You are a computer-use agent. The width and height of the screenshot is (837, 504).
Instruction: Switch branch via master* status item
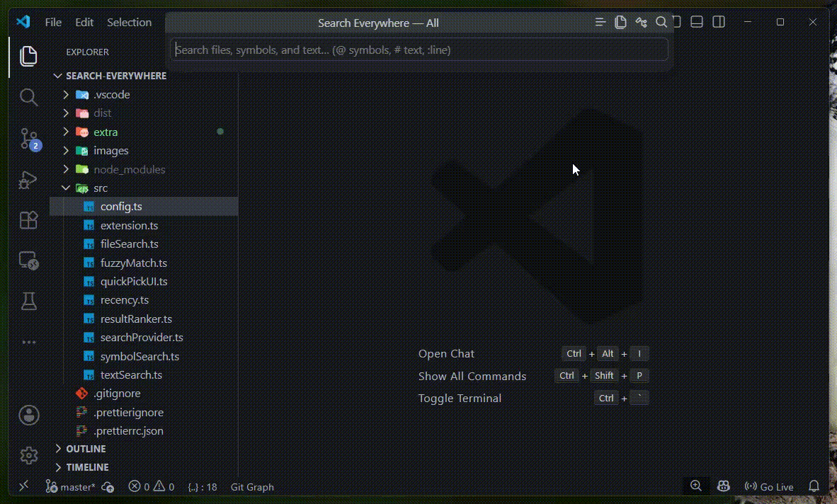point(70,487)
